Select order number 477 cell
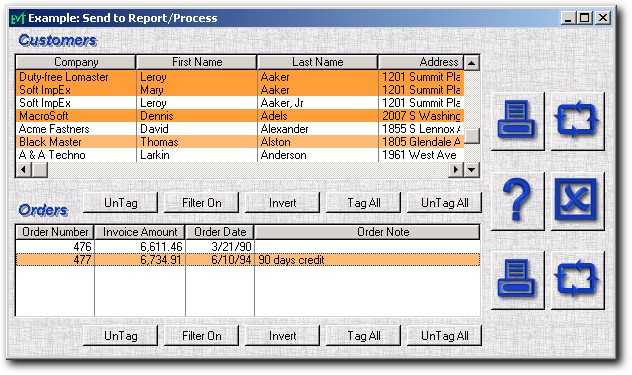Viewport: 632px width, 375px height. [x=55, y=259]
